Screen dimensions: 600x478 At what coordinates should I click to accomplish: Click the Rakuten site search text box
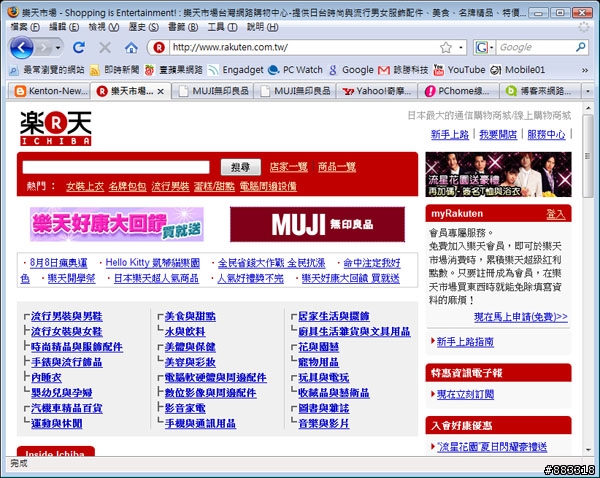click(116, 167)
